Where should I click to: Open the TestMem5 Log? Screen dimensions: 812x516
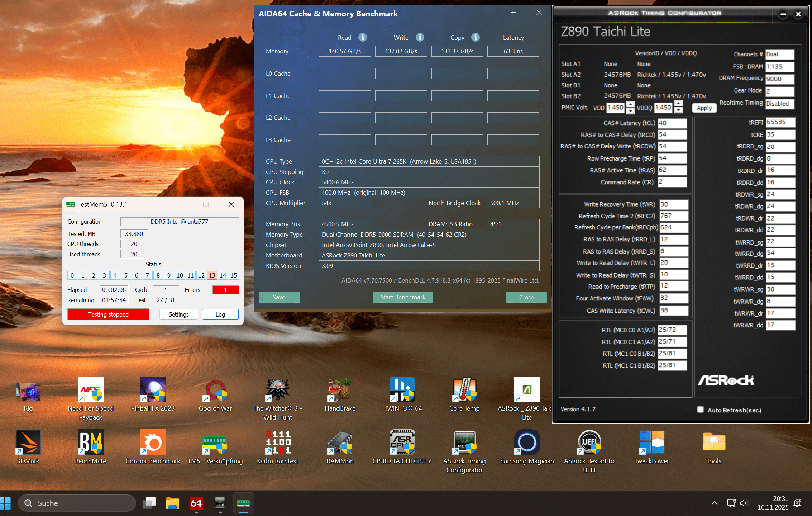[x=220, y=314]
